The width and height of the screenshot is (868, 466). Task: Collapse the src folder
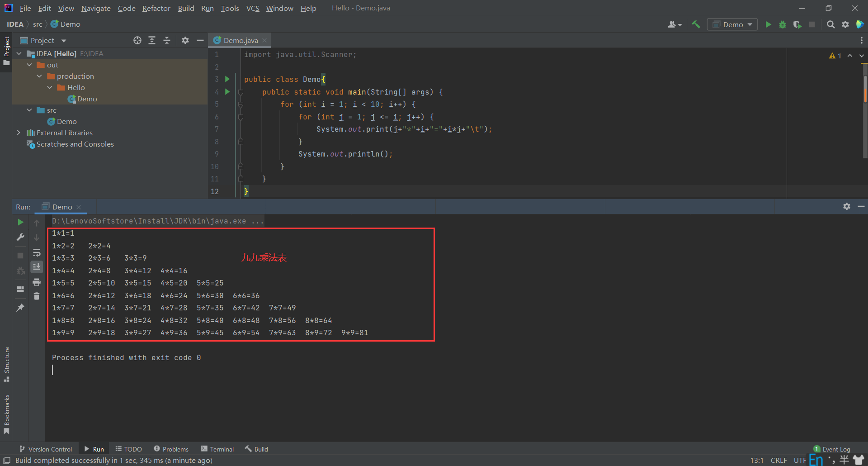pyautogui.click(x=29, y=110)
